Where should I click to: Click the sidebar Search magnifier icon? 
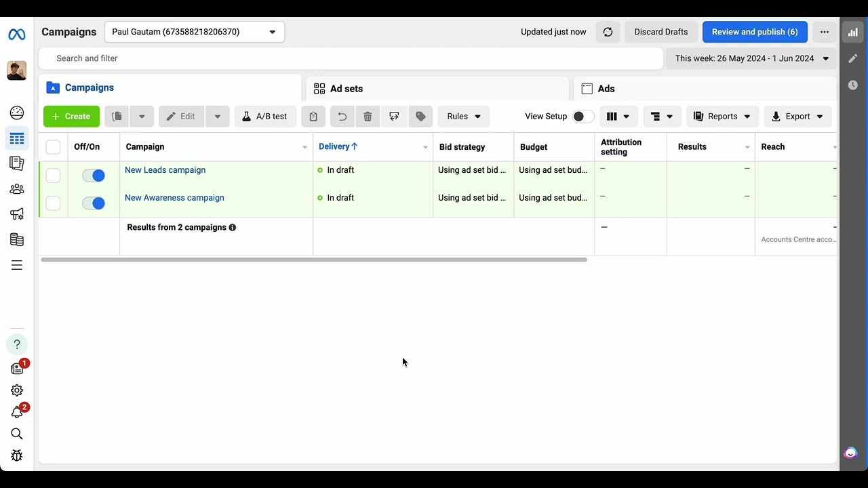click(17, 434)
